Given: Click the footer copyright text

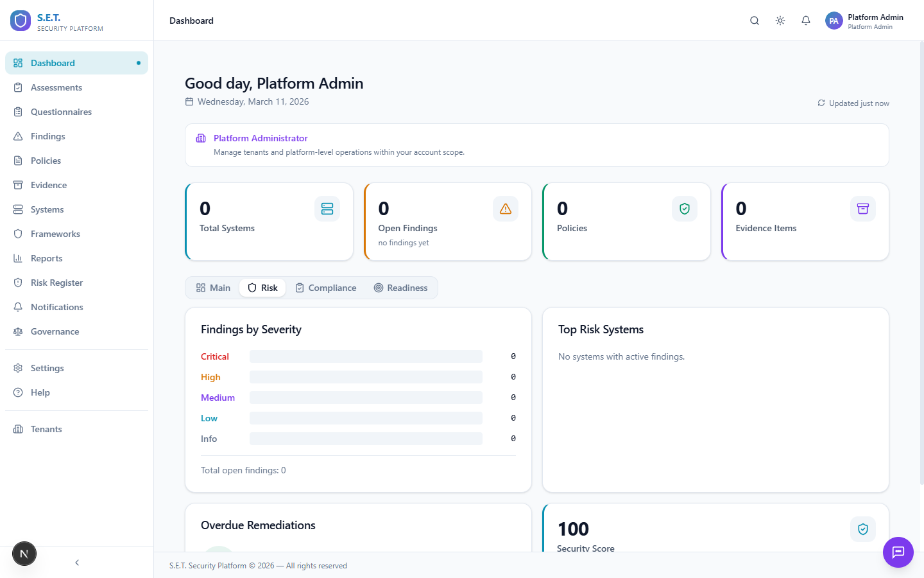Looking at the screenshot, I should coord(258,566).
